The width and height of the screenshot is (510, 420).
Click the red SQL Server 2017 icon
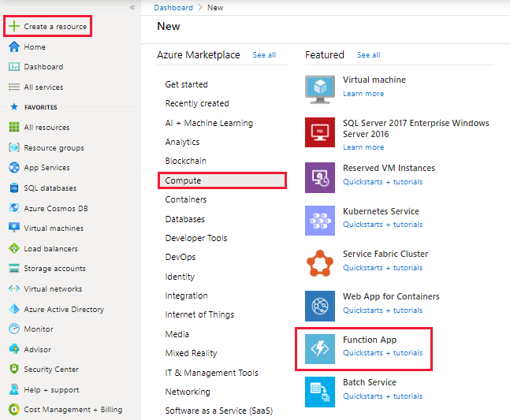pyautogui.click(x=320, y=132)
